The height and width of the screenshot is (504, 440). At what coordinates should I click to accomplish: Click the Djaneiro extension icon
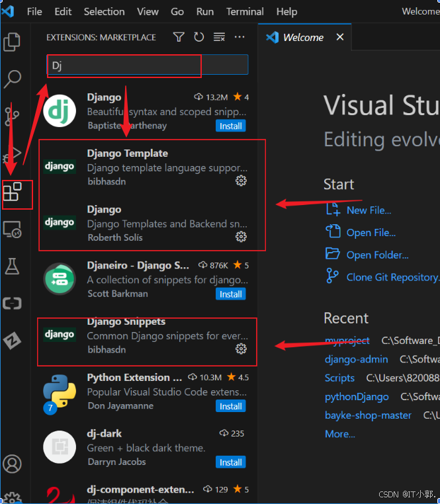[60, 279]
